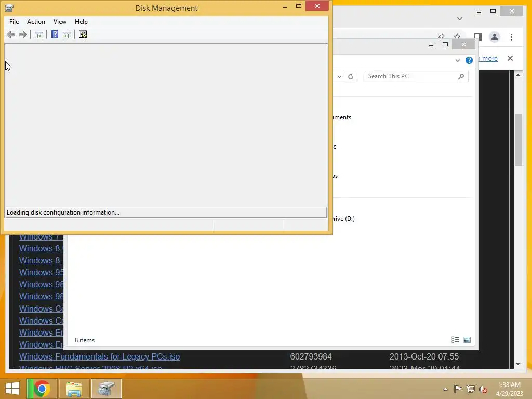Click the '8 items' status text
532x399 pixels.
[x=85, y=340]
